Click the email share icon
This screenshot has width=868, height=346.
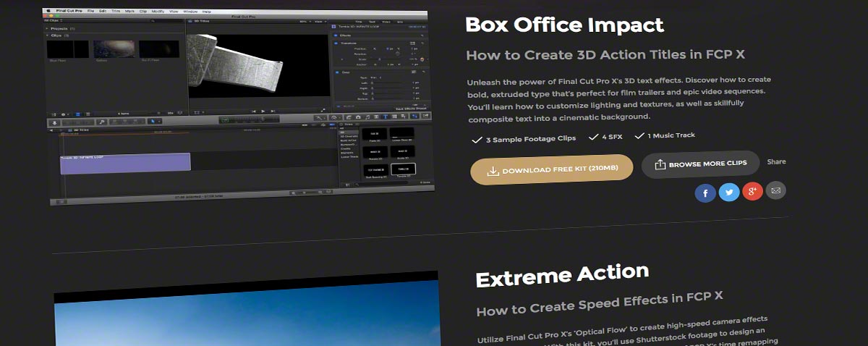click(775, 190)
